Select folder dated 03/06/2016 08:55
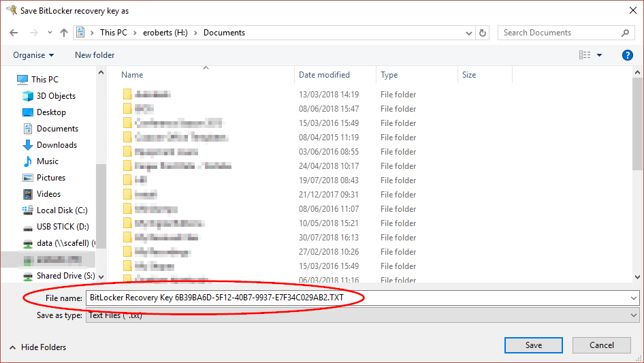Screen dimensions: 644x363 tap(269, 152)
